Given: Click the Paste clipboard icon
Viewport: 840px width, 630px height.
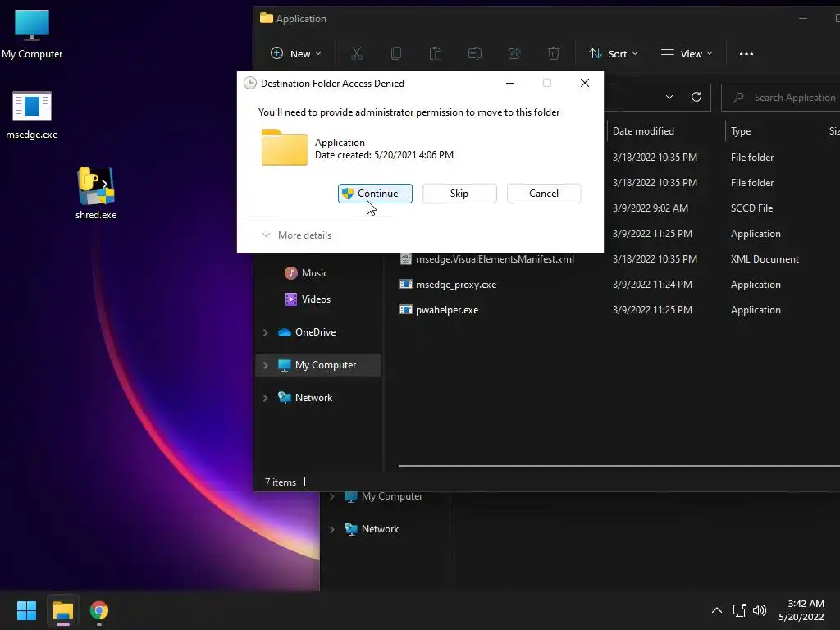Looking at the screenshot, I should pos(436,53).
